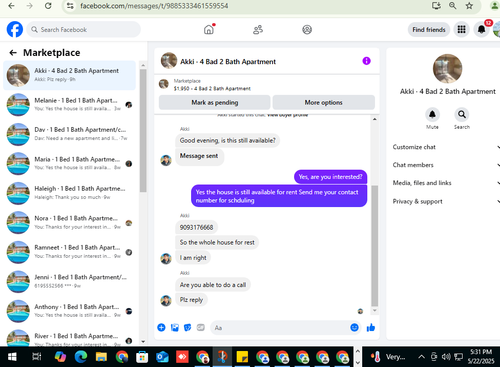Click the Home icon in top navigation
The width and height of the screenshot is (500, 367).
[209, 29]
